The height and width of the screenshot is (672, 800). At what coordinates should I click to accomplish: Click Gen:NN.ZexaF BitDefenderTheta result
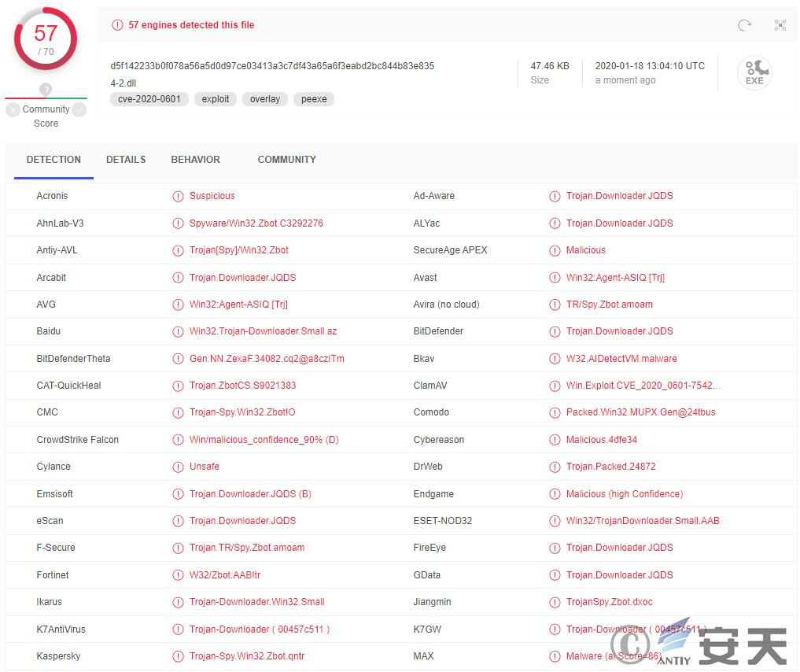[267, 359]
